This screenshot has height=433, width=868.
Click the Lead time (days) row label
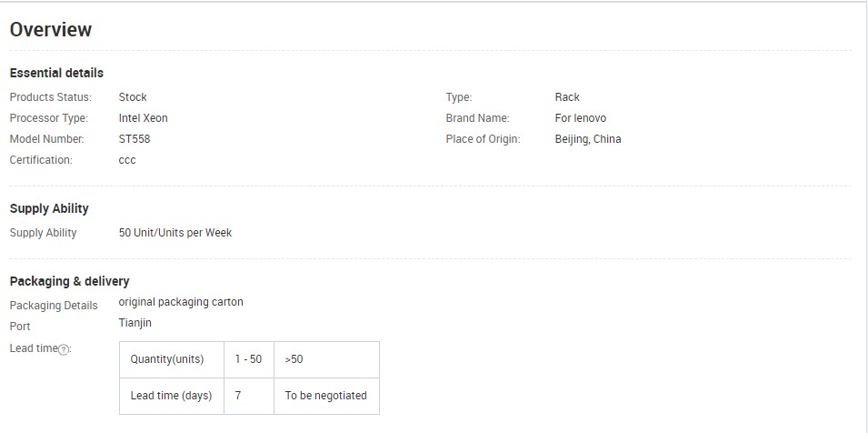pyautogui.click(x=172, y=396)
